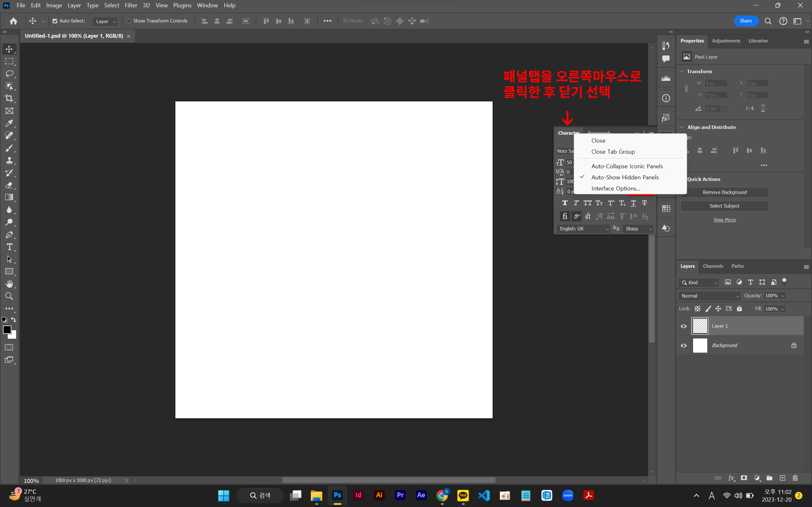Hide the Background layer visibility eye

(x=684, y=345)
